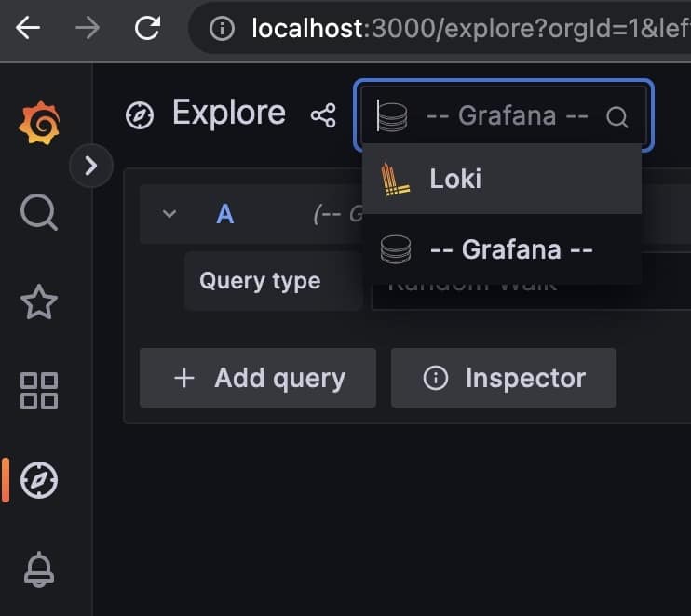Open the Inspector button

pyautogui.click(x=504, y=378)
